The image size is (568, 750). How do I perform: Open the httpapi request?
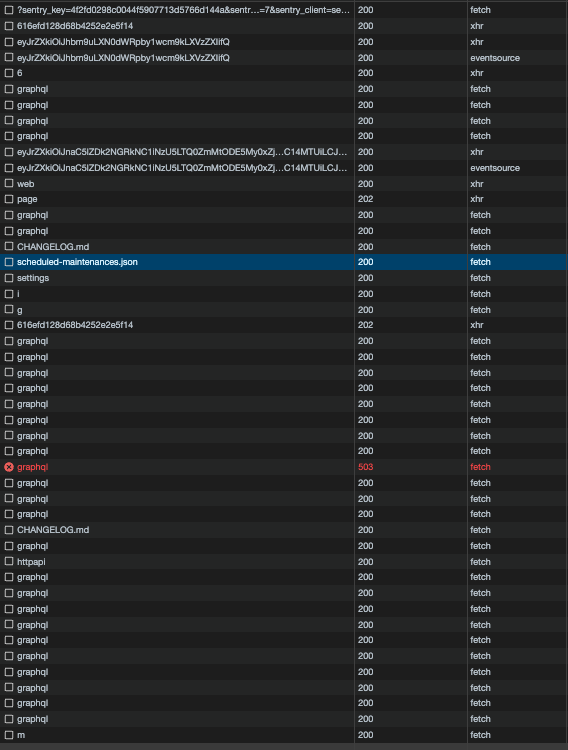point(31,562)
